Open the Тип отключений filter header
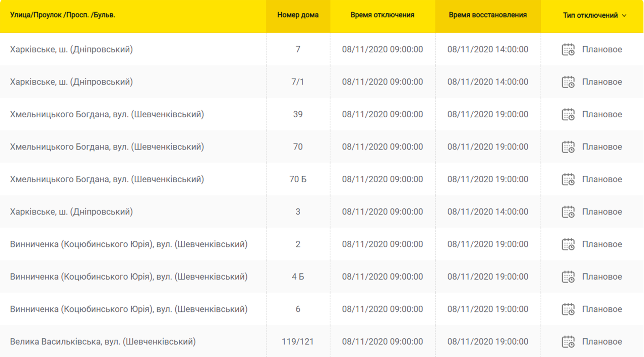 coord(590,15)
